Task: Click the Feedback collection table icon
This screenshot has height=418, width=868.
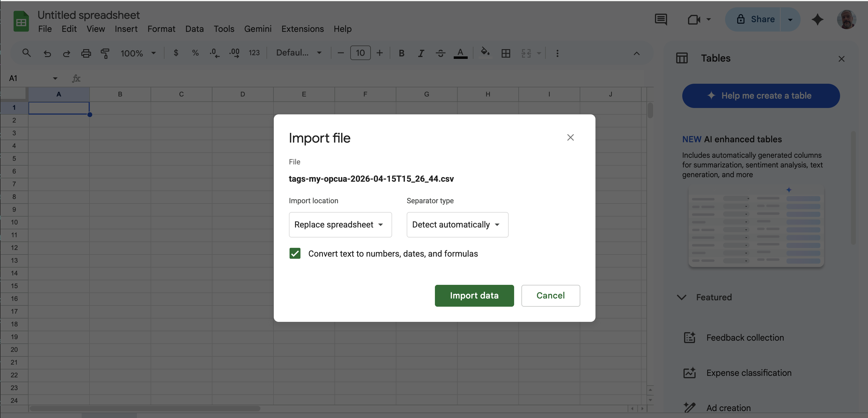Action: tap(690, 338)
